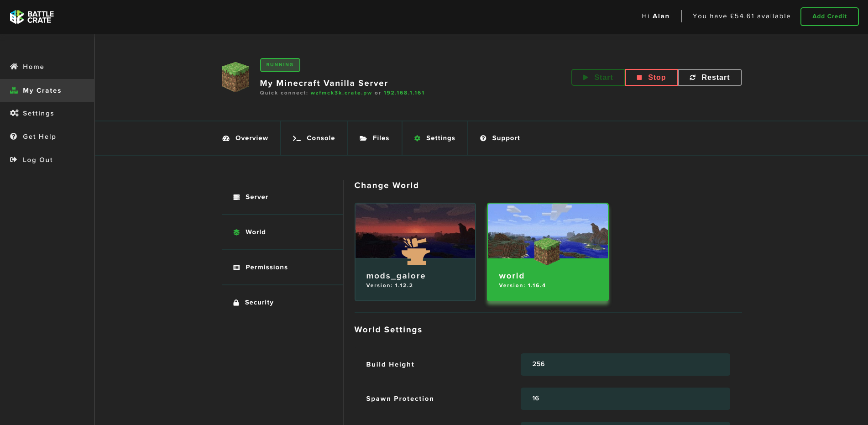Navigate to Home in the sidebar
Screen dimensions: 868x425
pos(47,67)
